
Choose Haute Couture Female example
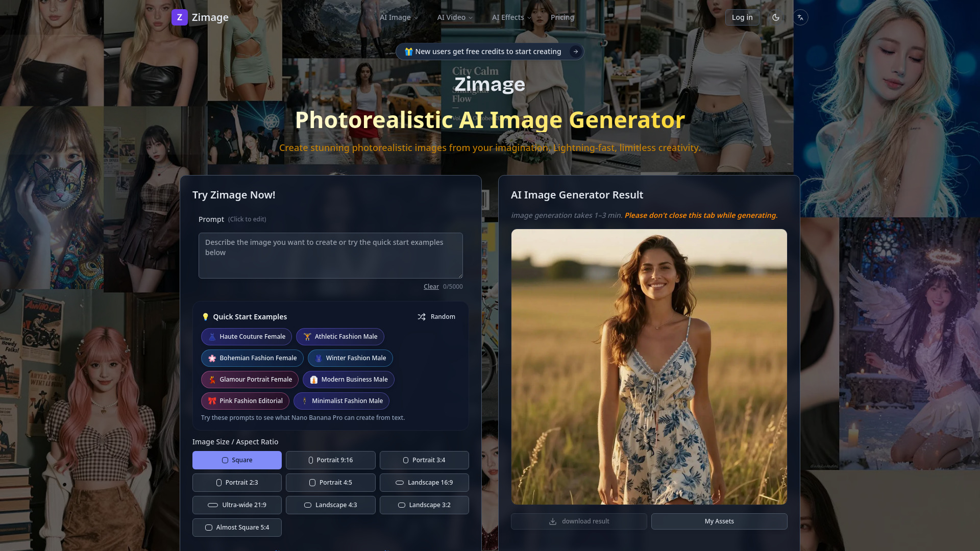tap(247, 337)
